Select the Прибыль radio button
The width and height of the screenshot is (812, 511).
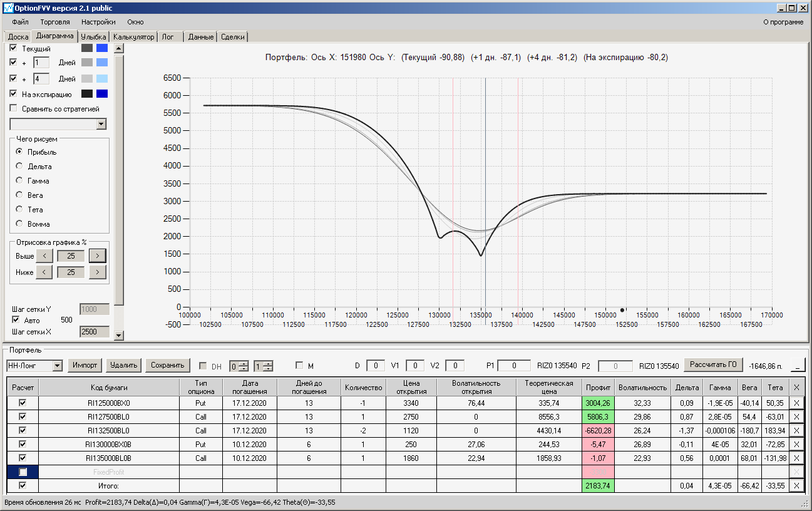pos(19,152)
